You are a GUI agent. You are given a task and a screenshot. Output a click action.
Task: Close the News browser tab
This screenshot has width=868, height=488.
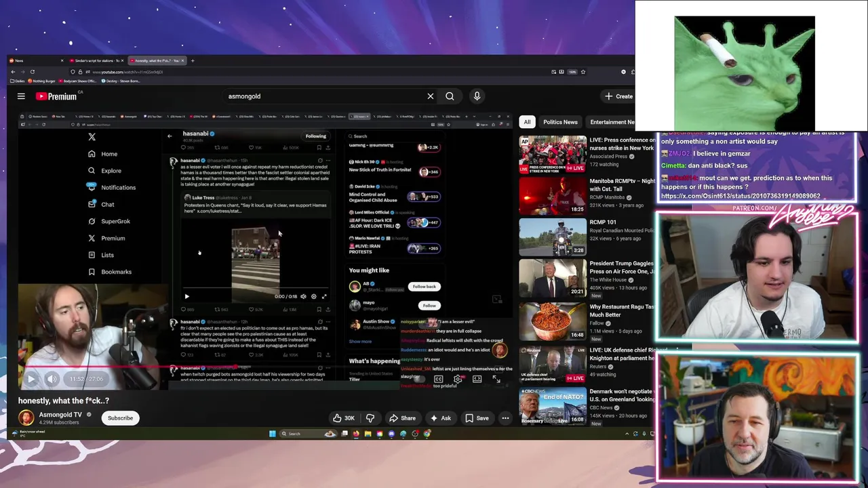tap(62, 60)
